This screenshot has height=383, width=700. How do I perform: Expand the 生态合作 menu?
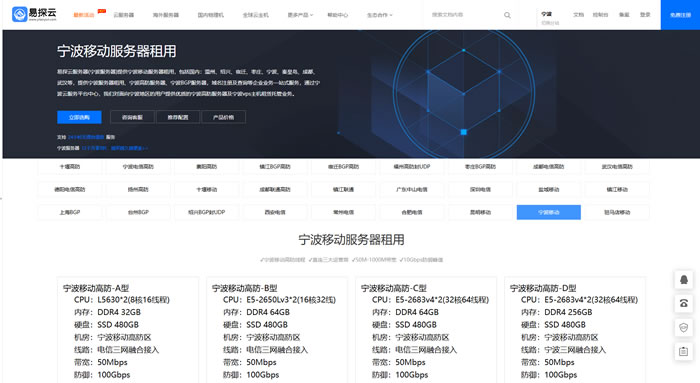click(x=379, y=15)
